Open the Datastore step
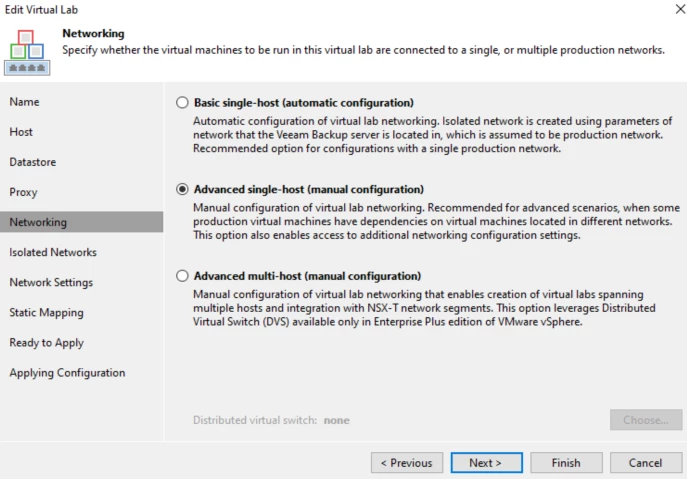The width and height of the screenshot is (687, 479). coord(33,162)
